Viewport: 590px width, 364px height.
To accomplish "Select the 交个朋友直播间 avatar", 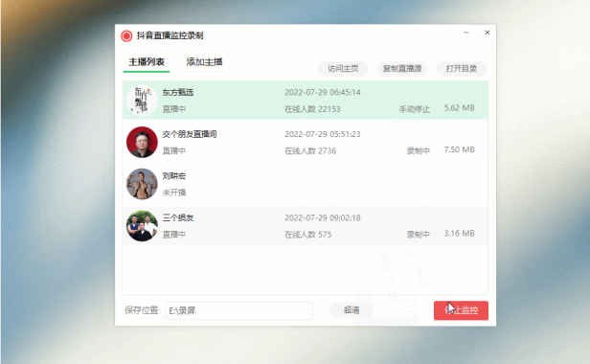I will click(142, 142).
